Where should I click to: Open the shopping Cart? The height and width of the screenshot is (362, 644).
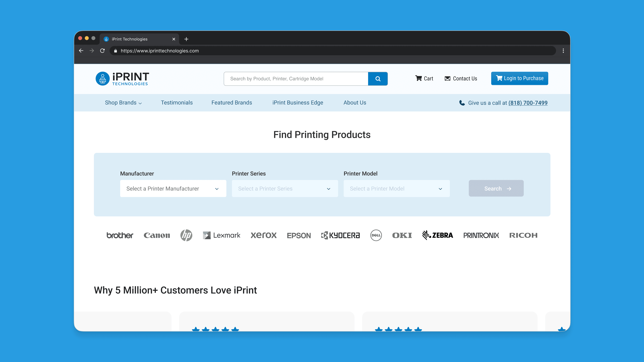coord(424,78)
